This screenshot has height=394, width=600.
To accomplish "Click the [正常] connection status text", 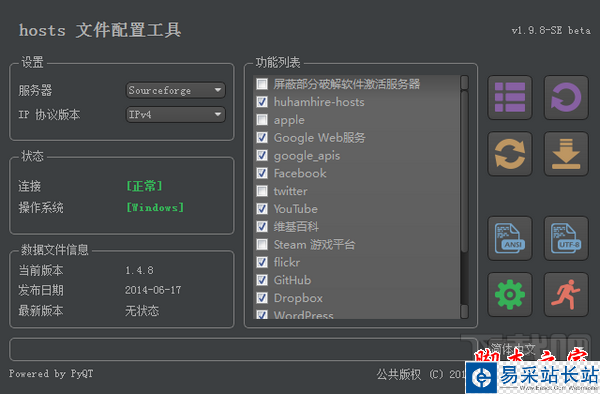I will (x=144, y=186).
